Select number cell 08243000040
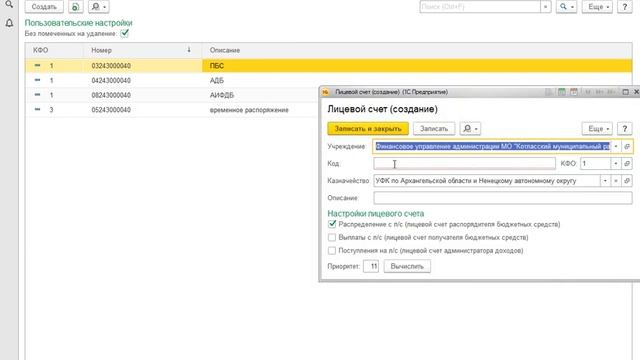This screenshot has height=360, width=640. click(111, 95)
